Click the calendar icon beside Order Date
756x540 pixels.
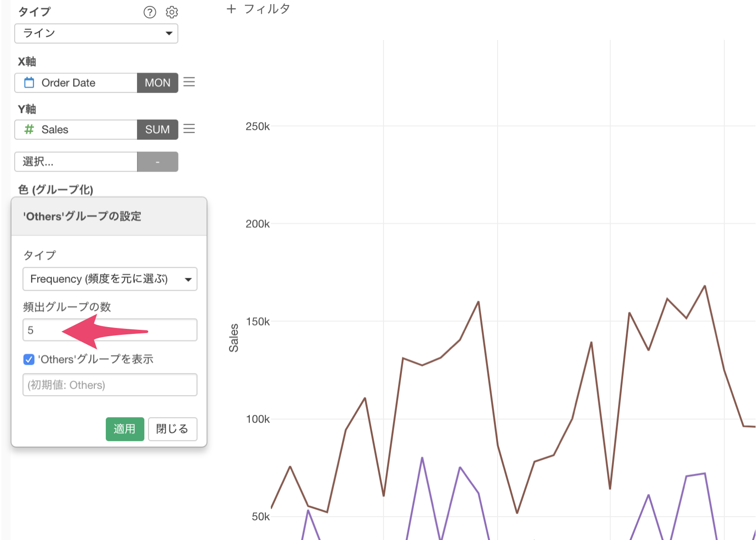[29, 83]
